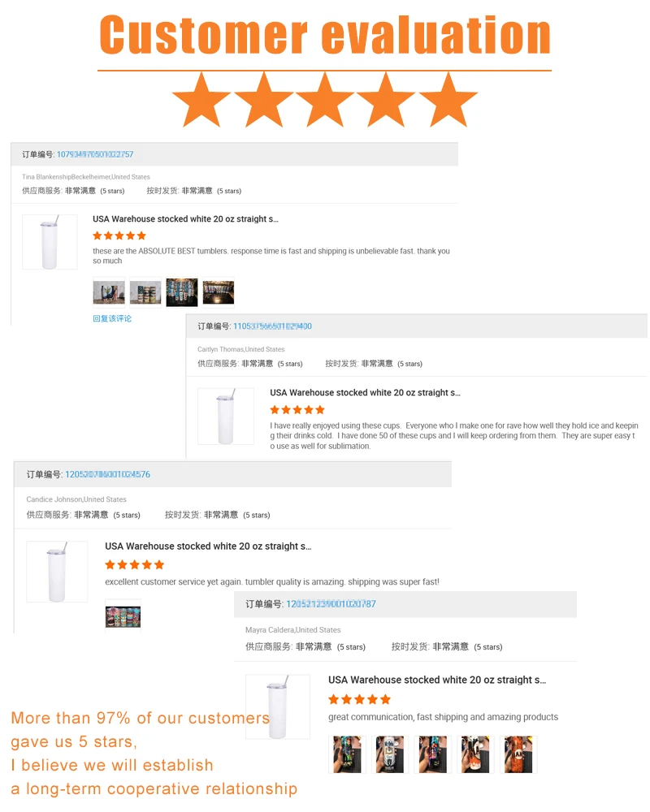Open third review photo in Tina's review

pyautogui.click(x=182, y=292)
